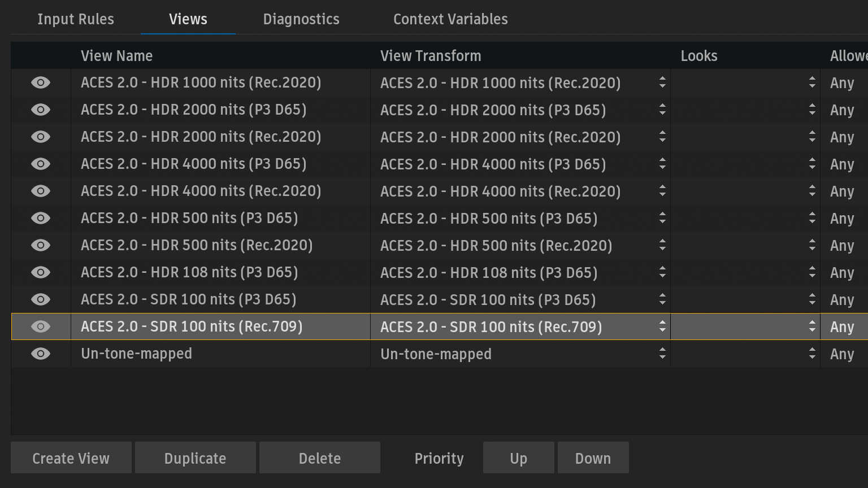
Task: Hide the HDR 2000 nits (P3 D65) view
Action: coord(41,110)
